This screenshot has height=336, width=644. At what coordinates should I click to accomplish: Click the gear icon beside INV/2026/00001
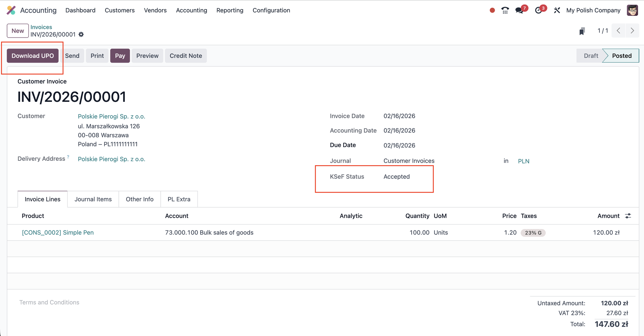(x=81, y=35)
